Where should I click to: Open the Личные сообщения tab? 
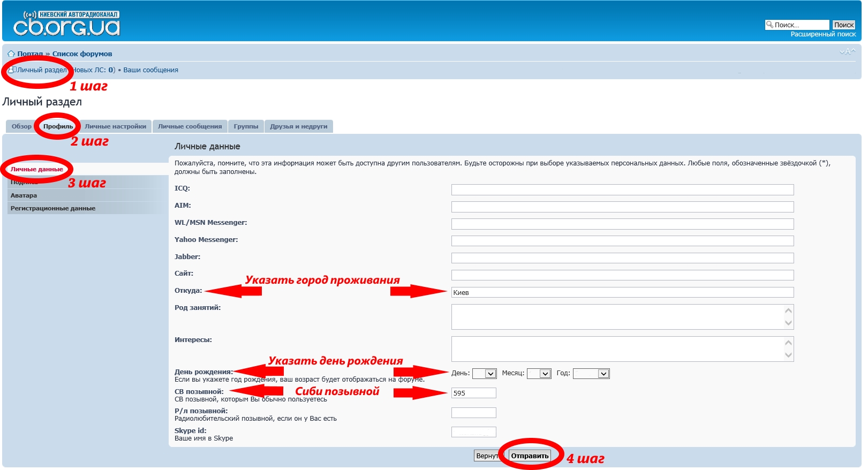coord(190,126)
